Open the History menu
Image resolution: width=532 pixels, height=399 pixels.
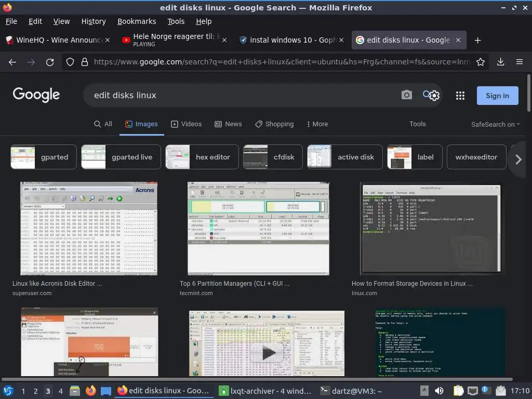coord(94,21)
